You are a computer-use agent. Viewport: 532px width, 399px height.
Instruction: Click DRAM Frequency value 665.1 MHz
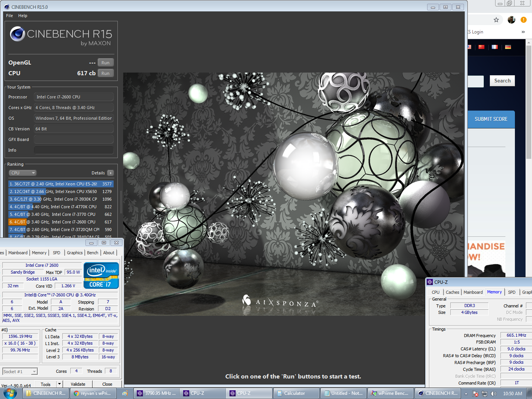pos(516,335)
